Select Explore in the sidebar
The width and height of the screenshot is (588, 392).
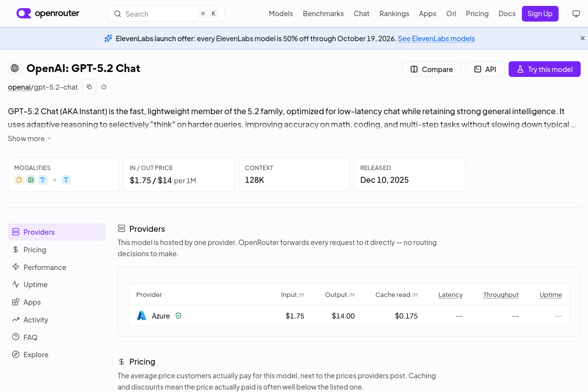pos(57,354)
